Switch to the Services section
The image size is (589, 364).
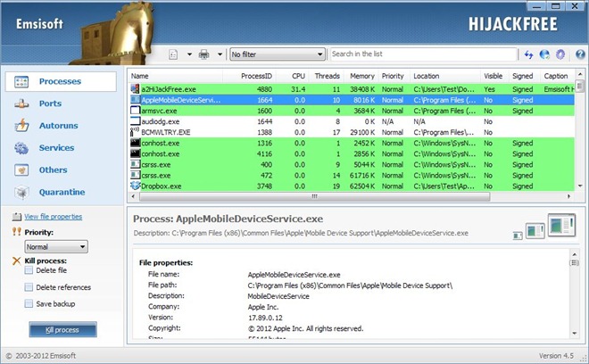click(57, 147)
